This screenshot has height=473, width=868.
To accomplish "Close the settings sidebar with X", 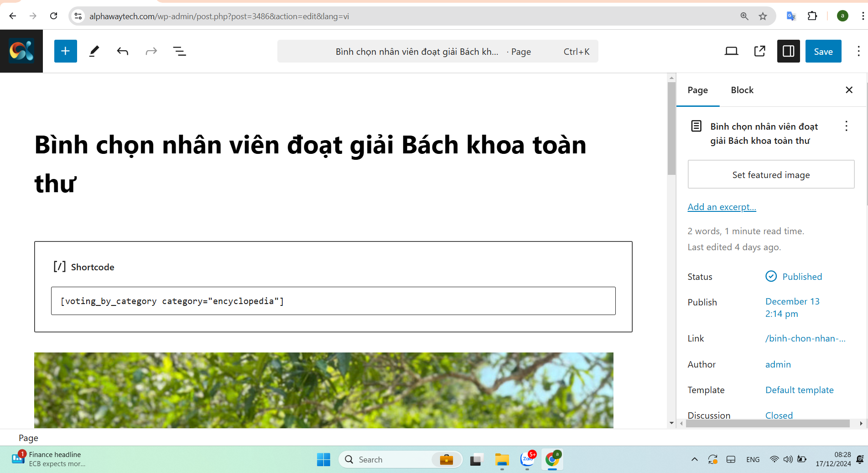I will pos(849,90).
